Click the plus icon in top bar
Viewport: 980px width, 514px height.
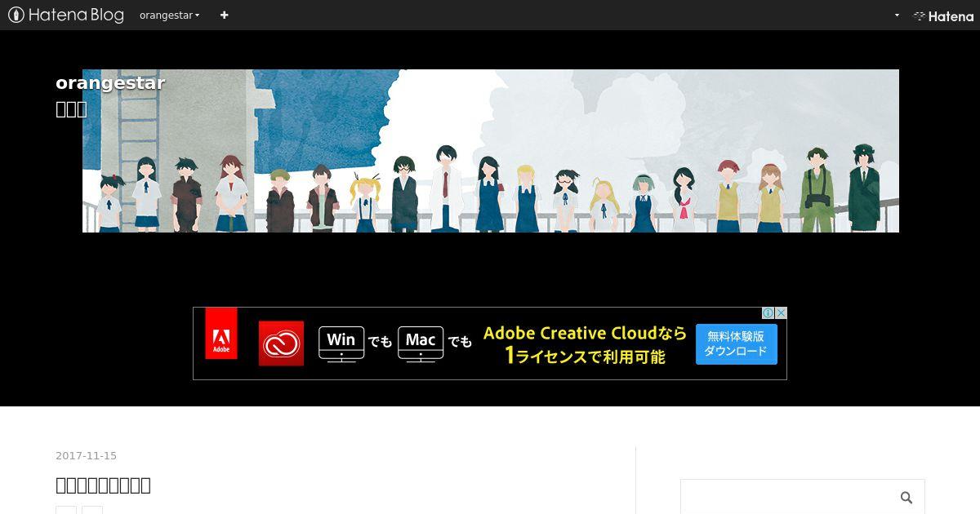coord(225,15)
